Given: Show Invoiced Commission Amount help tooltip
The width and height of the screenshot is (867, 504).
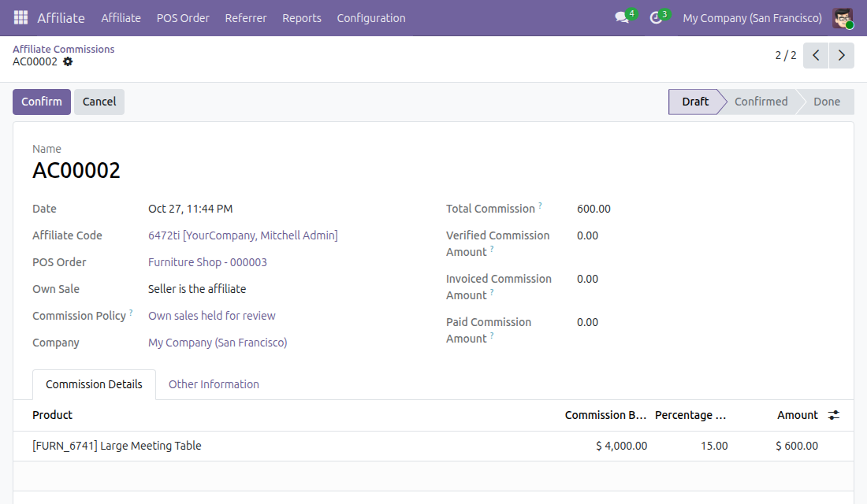Looking at the screenshot, I should click(492, 292).
